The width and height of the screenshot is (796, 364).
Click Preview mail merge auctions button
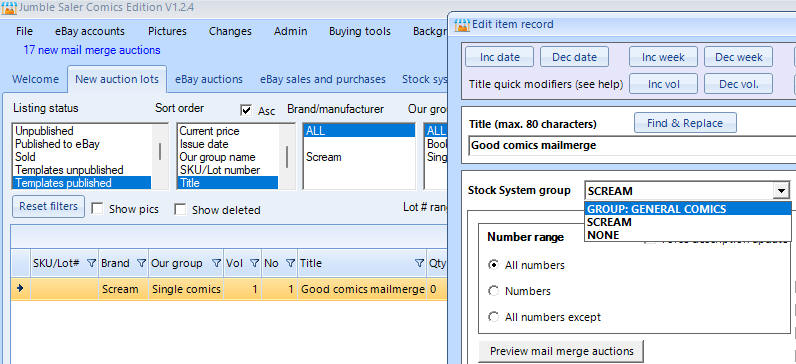561,351
